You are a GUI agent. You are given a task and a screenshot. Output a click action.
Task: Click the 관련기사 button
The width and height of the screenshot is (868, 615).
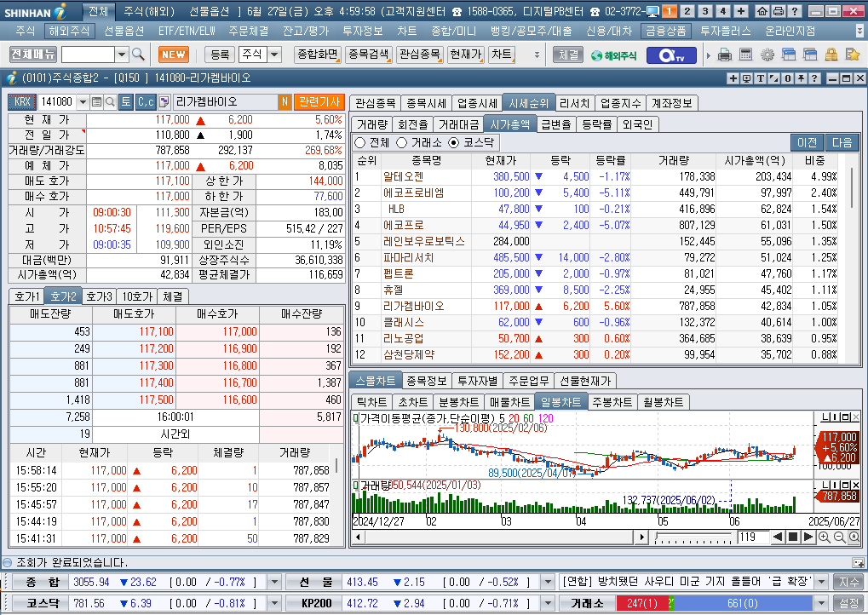[x=319, y=102]
